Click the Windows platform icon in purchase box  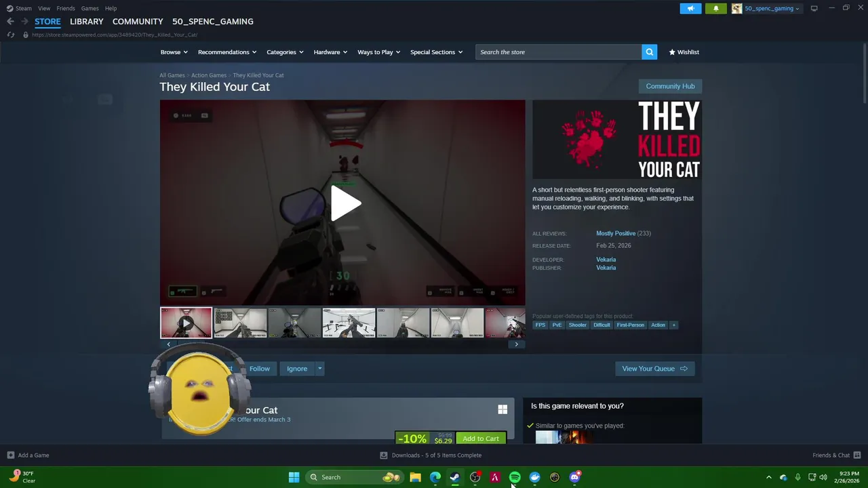coord(502,409)
